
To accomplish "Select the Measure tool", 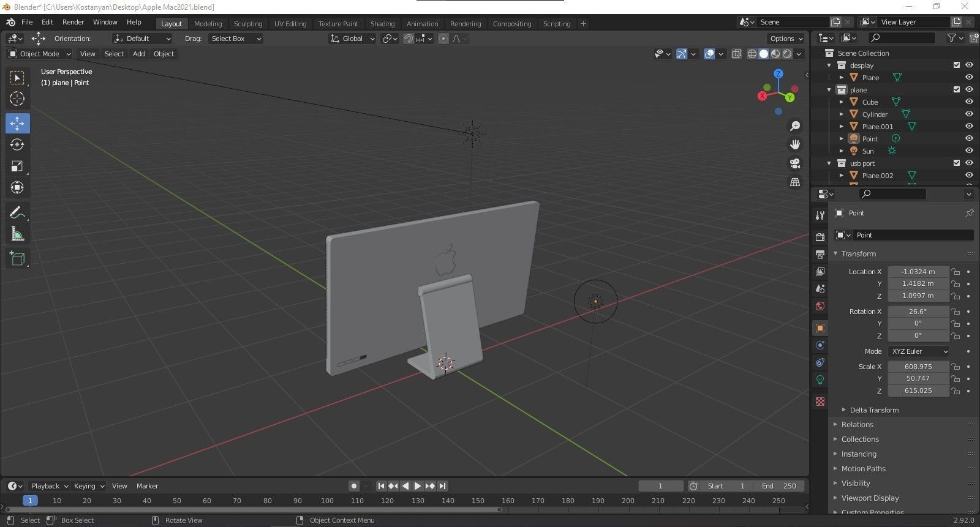I will click(17, 234).
